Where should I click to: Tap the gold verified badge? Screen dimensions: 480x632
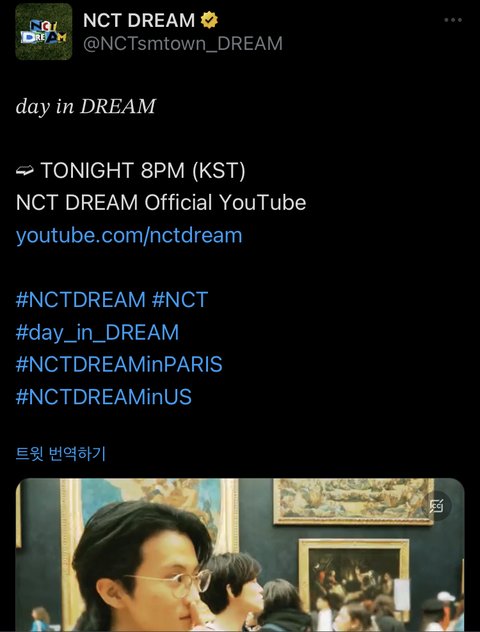point(209,20)
